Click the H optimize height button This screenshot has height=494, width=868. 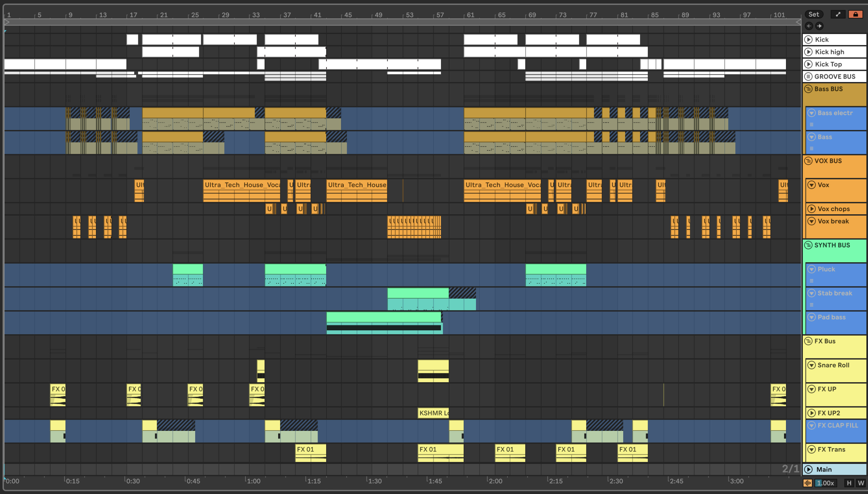(849, 483)
